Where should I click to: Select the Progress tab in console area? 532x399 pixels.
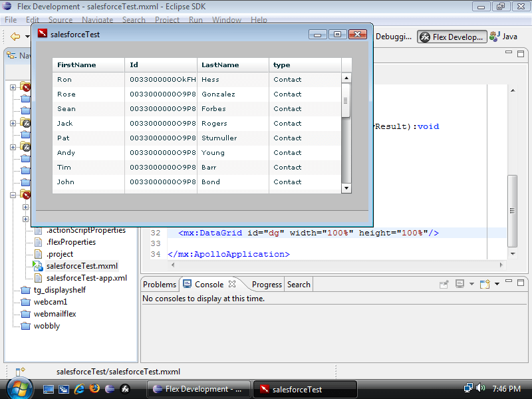pyautogui.click(x=266, y=284)
